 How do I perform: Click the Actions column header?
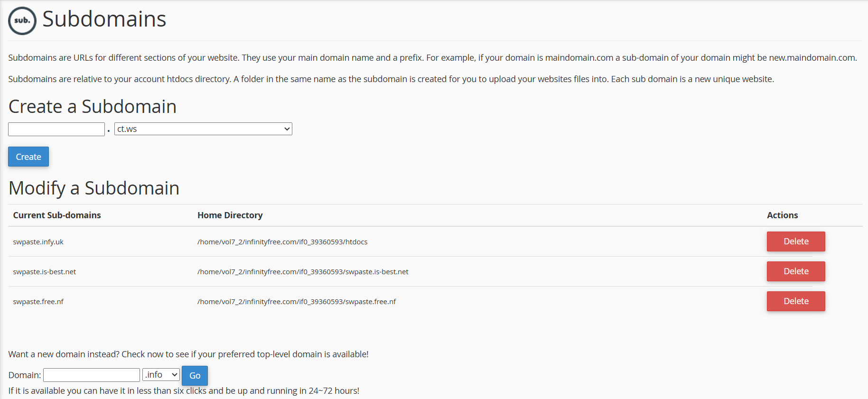coord(782,215)
